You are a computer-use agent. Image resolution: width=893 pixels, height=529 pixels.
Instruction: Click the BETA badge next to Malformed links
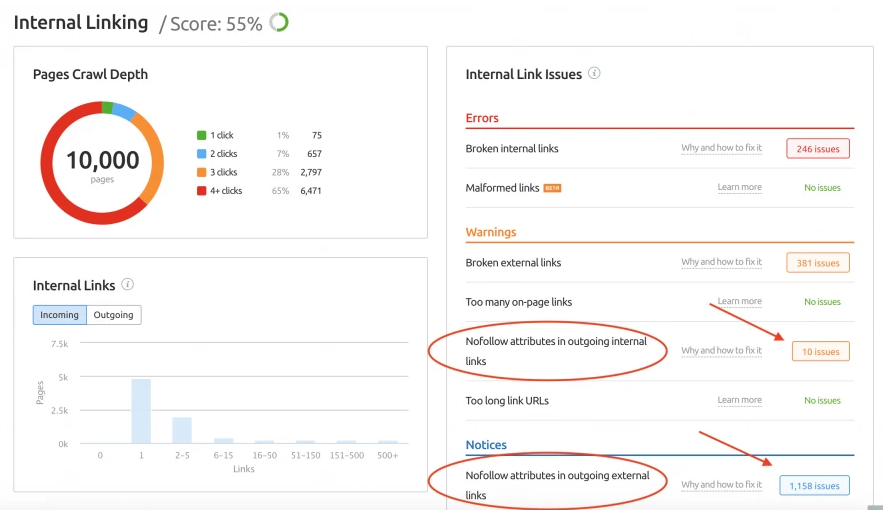coord(552,188)
